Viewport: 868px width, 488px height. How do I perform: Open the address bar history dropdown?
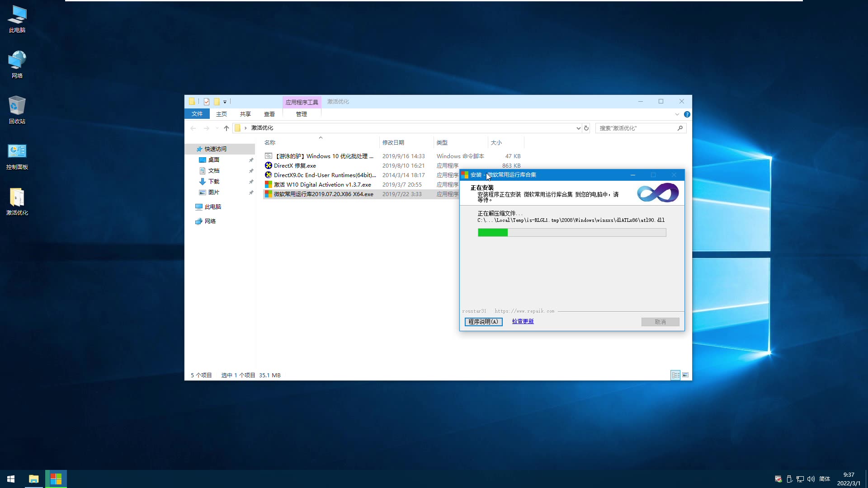[x=578, y=128]
